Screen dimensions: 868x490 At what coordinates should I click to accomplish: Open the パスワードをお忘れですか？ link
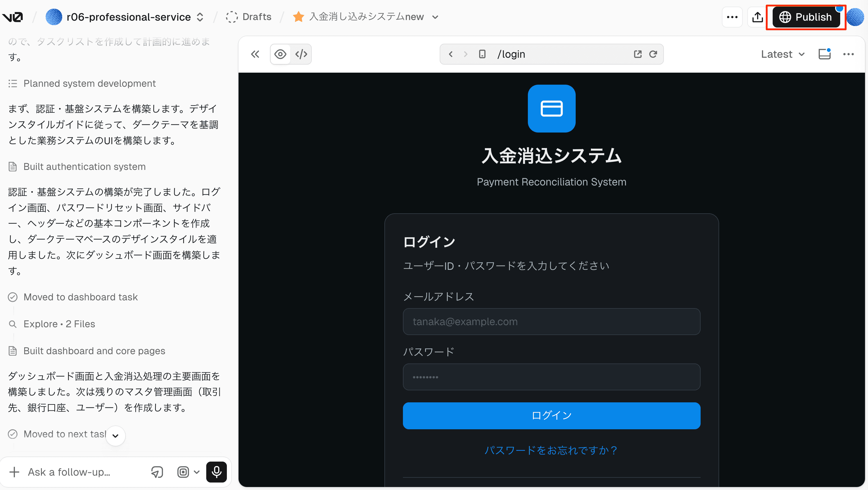click(551, 451)
